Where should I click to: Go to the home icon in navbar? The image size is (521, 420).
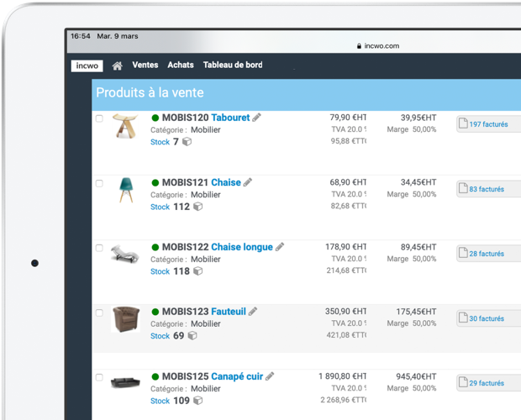(118, 66)
